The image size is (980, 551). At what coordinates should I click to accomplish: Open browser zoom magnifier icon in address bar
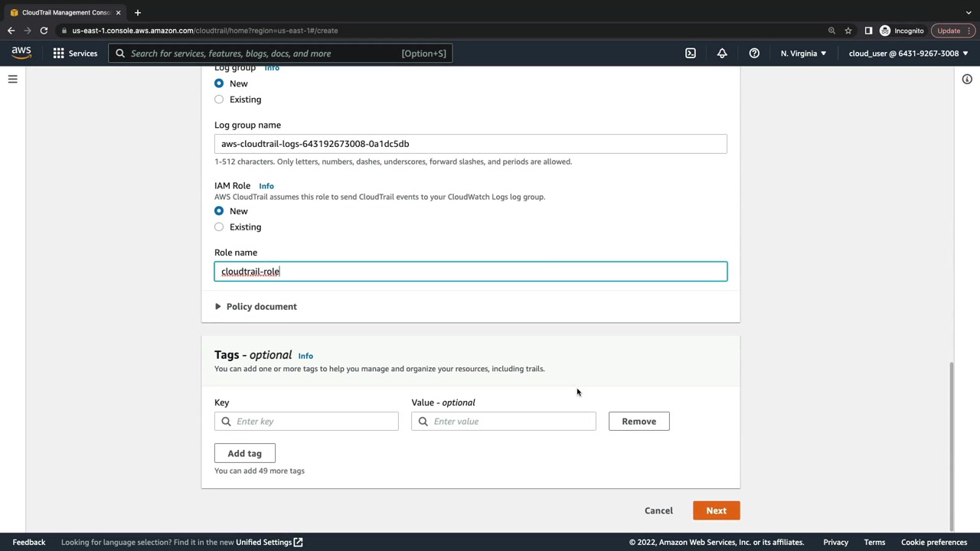click(x=831, y=31)
